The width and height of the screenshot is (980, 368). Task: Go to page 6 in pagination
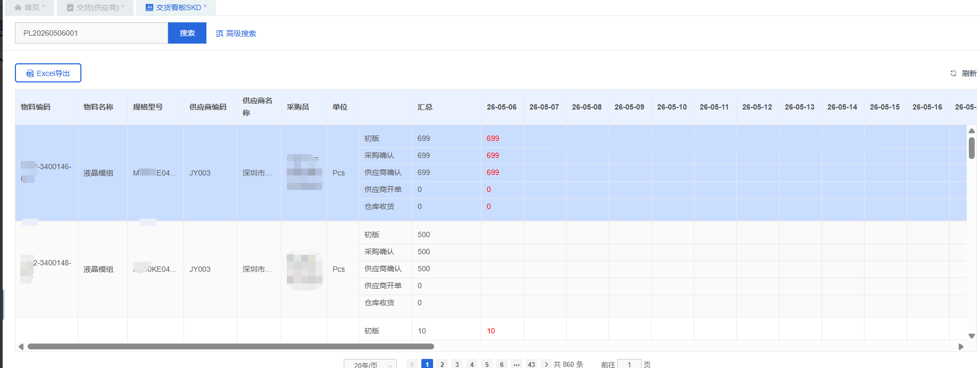pyautogui.click(x=502, y=364)
